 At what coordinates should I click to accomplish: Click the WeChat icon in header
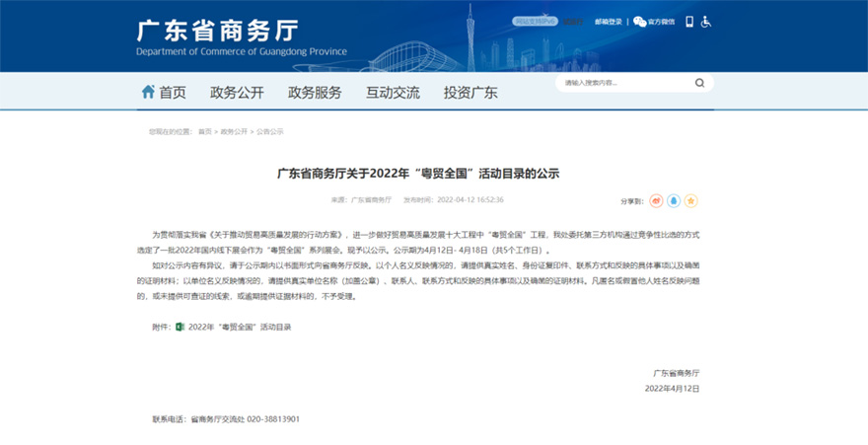[640, 22]
